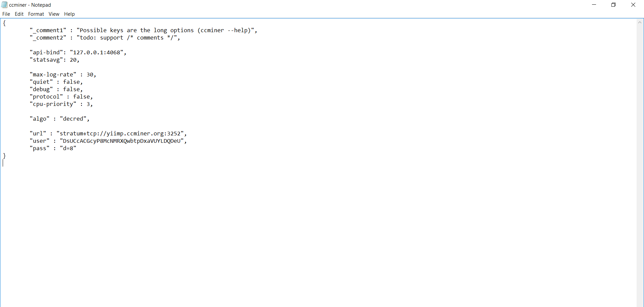Image resolution: width=644 pixels, height=307 pixels.
Task: Open the View menu
Action: point(54,14)
